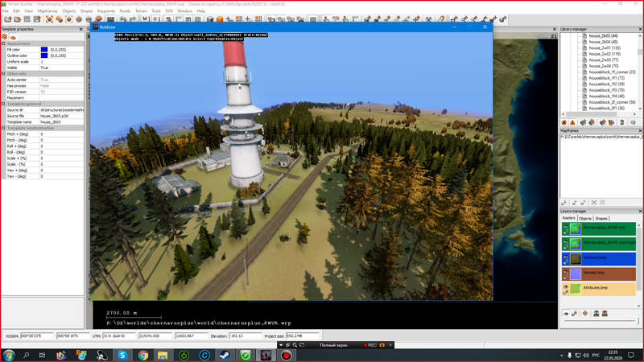Select house_2b04 in the Library tree

(603, 42)
